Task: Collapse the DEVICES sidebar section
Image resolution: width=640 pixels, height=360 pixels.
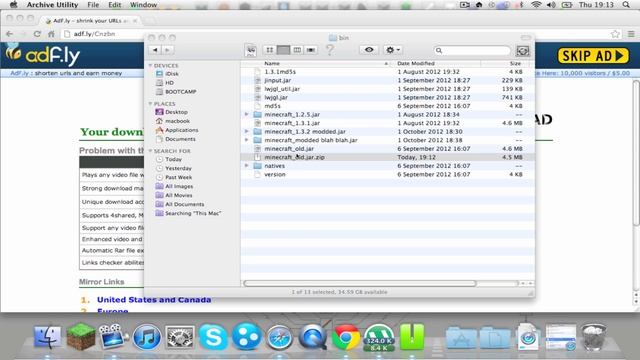Action: coord(151,65)
